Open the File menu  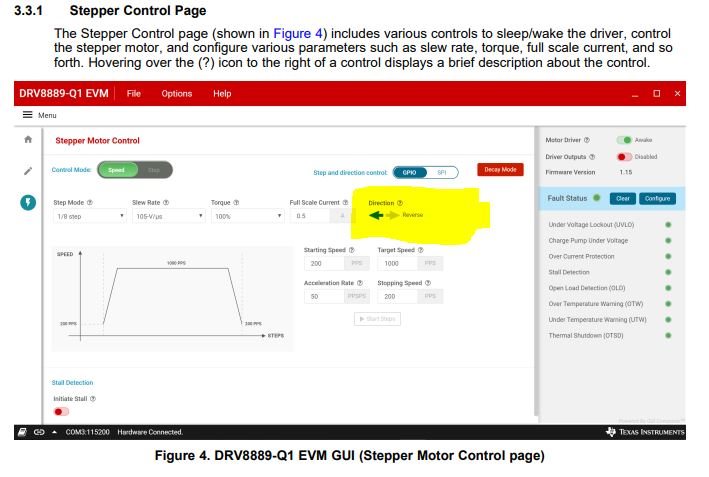[134, 94]
